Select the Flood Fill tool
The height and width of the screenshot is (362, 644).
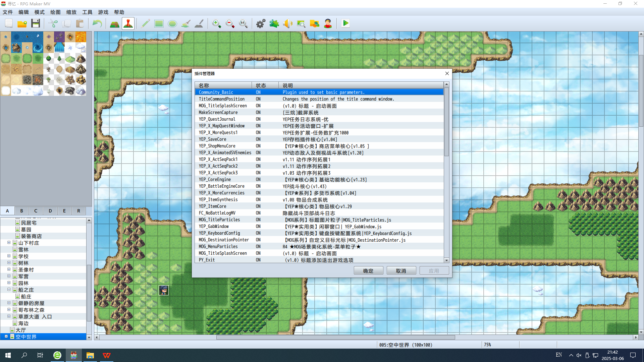(x=186, y=23)
